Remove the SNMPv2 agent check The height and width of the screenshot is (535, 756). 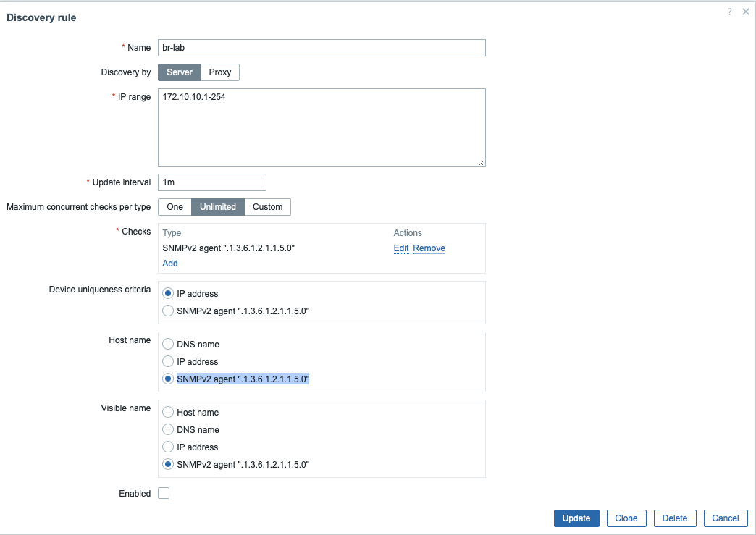click(429, 248)
